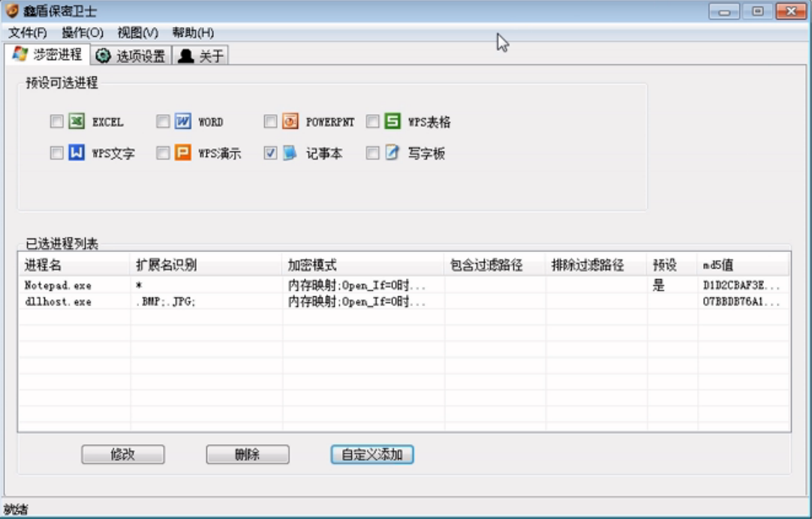This screenshot has width=812, height=519.
Task: Sort the list by 进程名 column header
Action: pyautogui.click(x=73, y=265)
